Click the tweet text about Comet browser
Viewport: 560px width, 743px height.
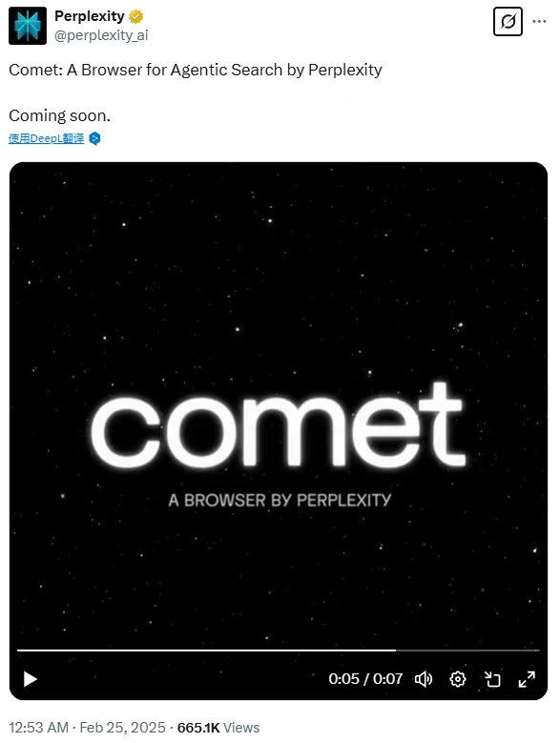(196, 70)
